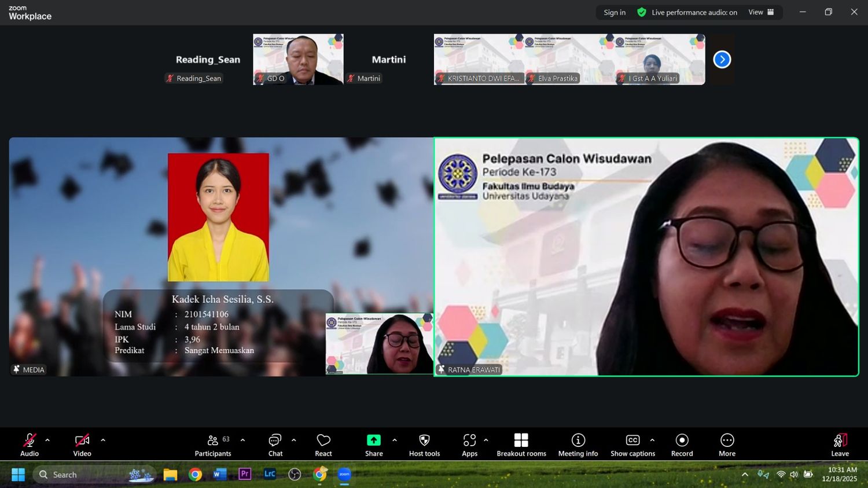
Task: Leave the meeting
Action: 840,445
